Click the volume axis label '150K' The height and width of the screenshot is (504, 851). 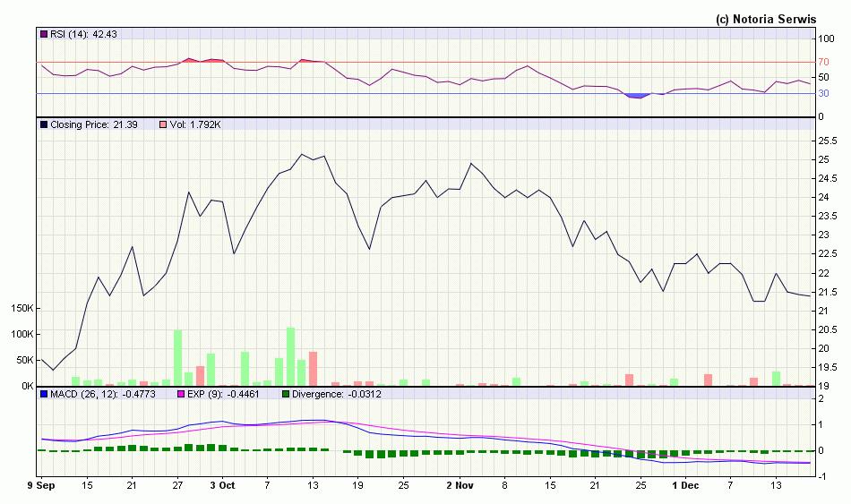click(x=22, y=308)
